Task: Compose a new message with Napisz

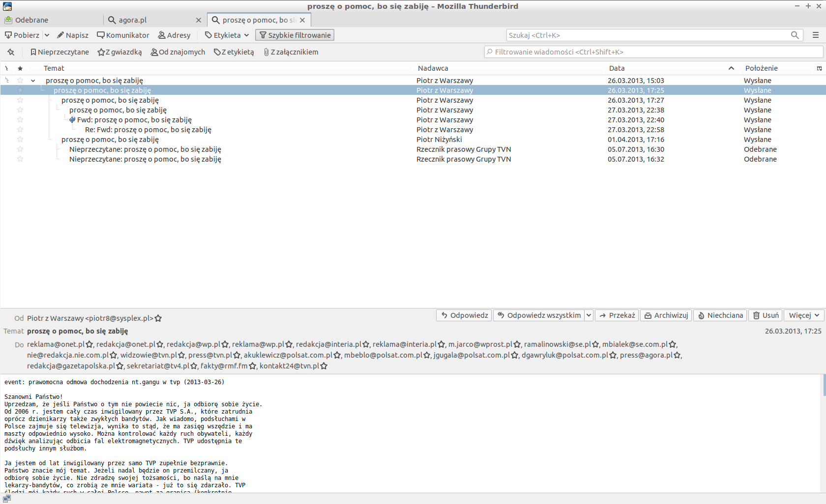Action: 73,35
